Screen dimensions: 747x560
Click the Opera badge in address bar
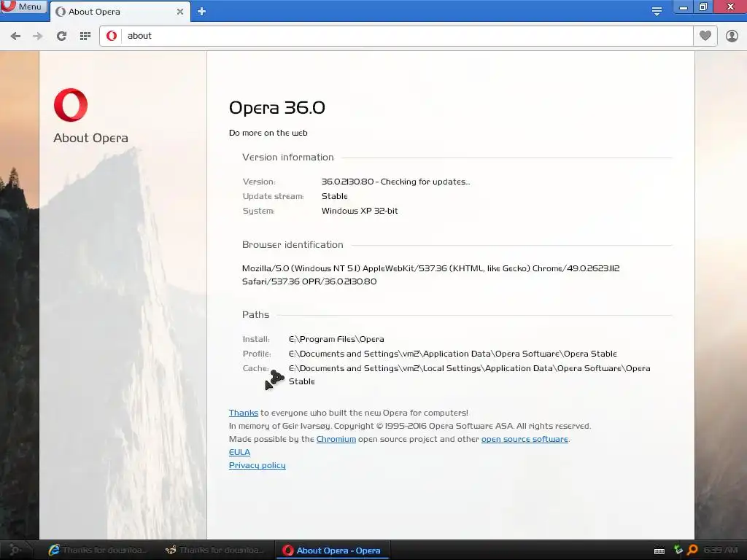(112, 36)
